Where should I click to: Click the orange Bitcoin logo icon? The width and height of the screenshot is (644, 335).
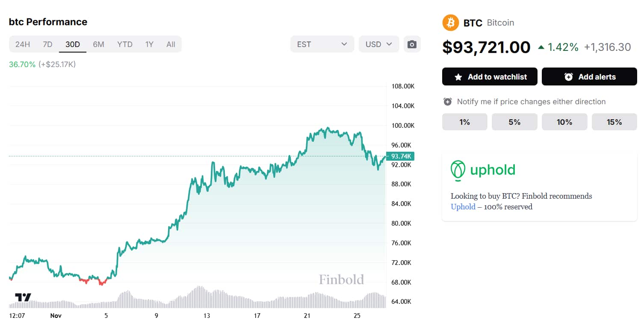450,23
